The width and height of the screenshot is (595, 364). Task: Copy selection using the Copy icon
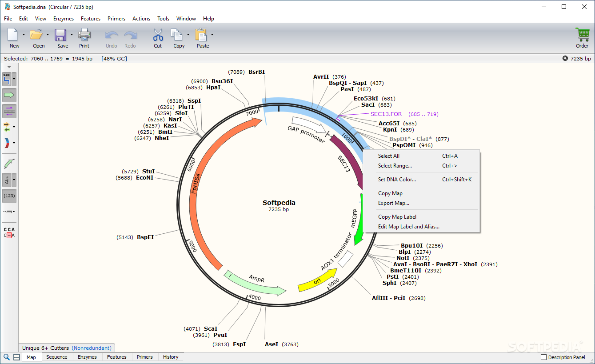coord(177,35)
